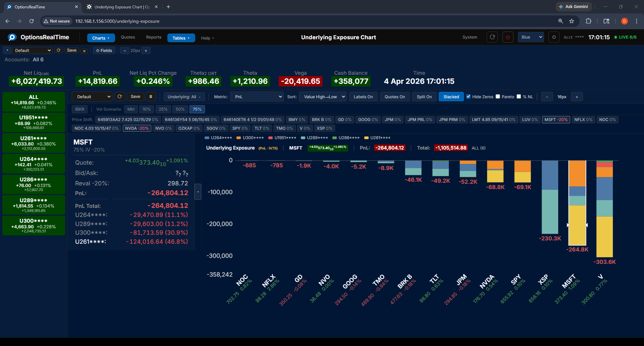Open the Blue theme dropdown
The image size is (644, 346).
[531, 37]
